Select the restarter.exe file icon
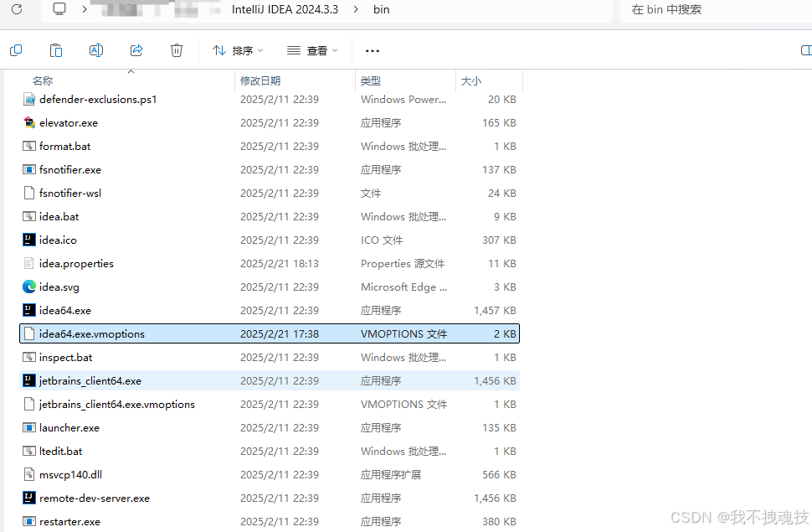812x532 pixels. (29, 521)
